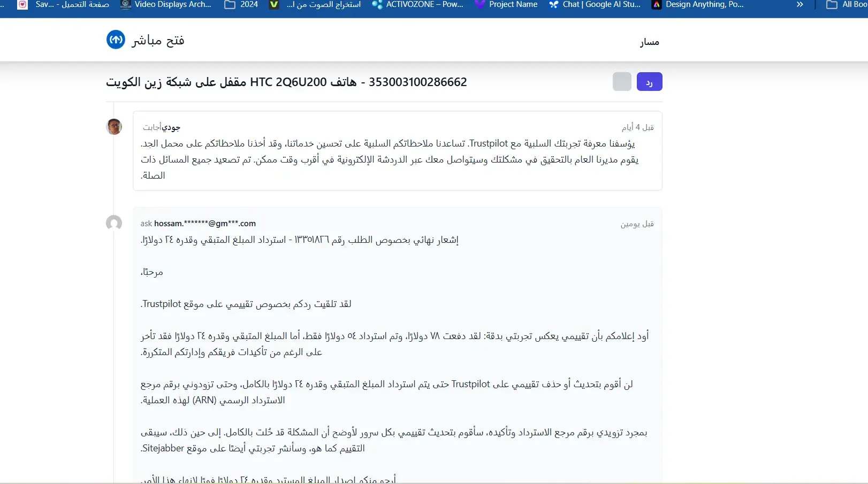Open the مسار navigation item
This screenshot has width=868, height=484.
pyautogui.click(x=650, y=42)
